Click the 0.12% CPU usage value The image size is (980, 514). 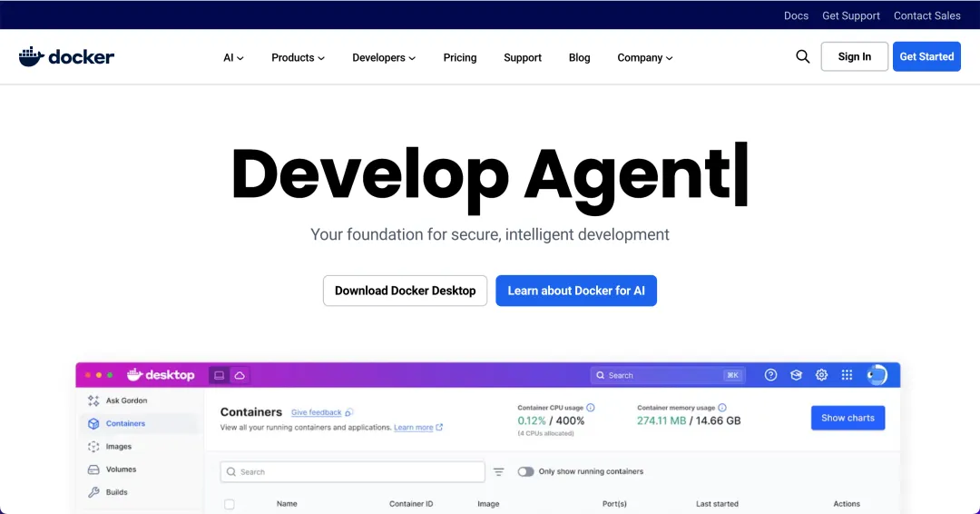pos(531,420)
